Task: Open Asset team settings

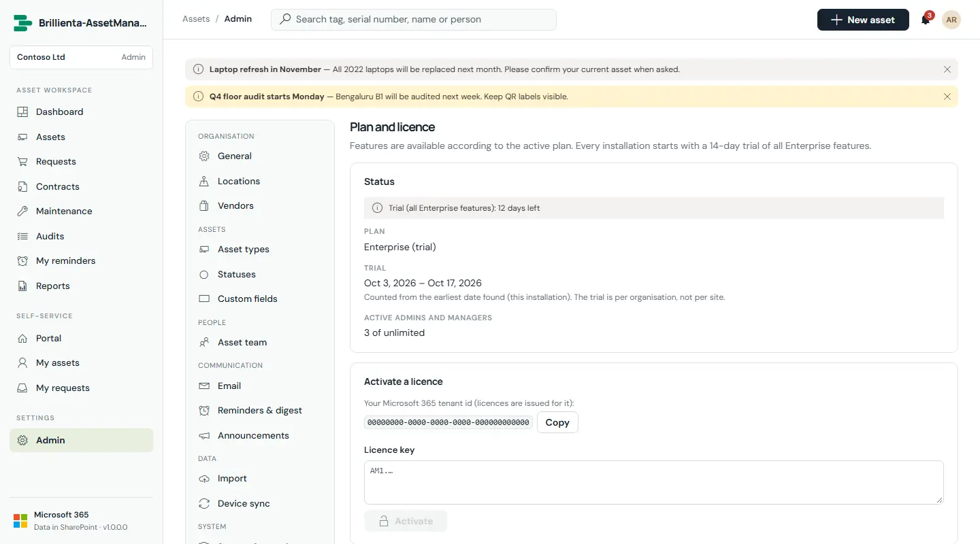Action: coord(259,342)
